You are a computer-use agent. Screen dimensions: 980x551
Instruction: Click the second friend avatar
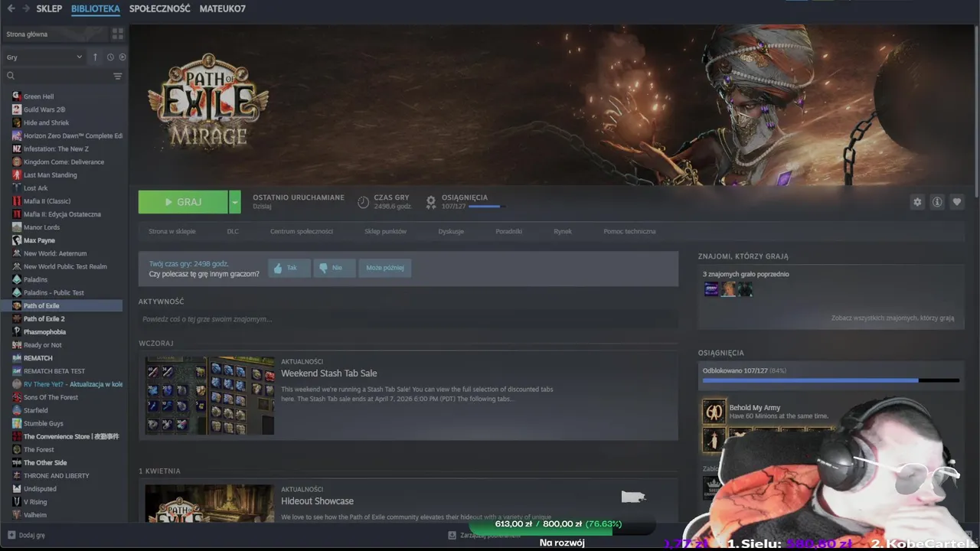728,289
